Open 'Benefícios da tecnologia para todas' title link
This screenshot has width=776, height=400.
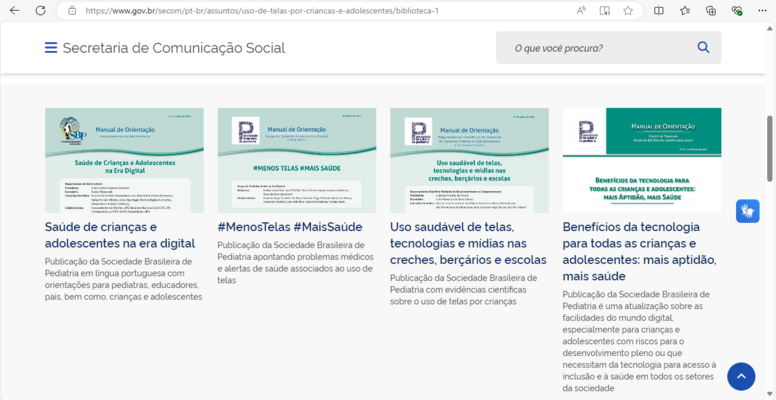[639, 251]
